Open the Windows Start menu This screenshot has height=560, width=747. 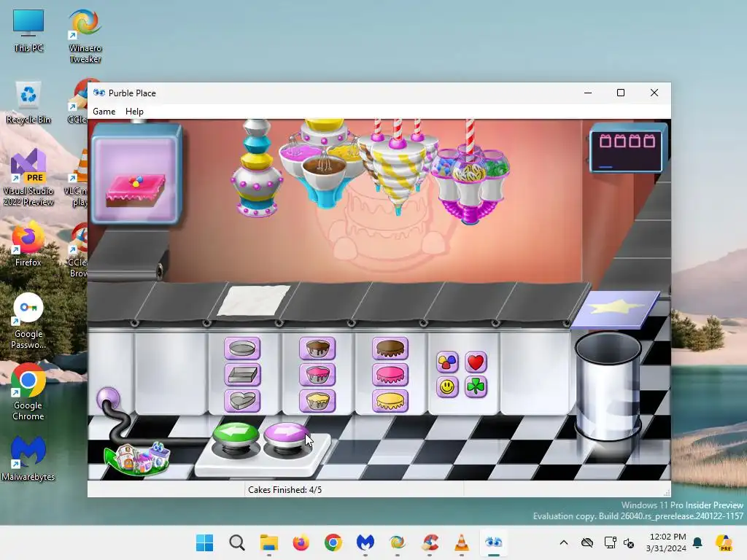(205, 542)
